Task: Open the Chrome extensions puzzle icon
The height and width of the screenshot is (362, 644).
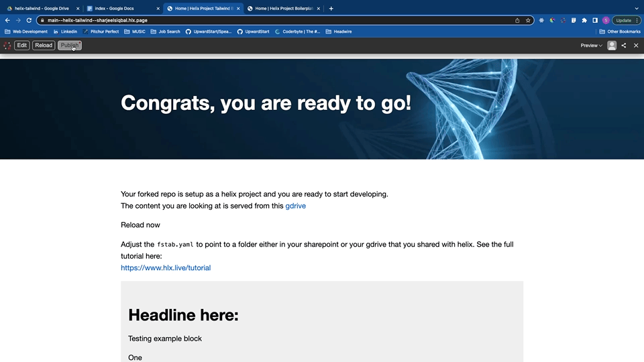Action: (x=584, y=20)
